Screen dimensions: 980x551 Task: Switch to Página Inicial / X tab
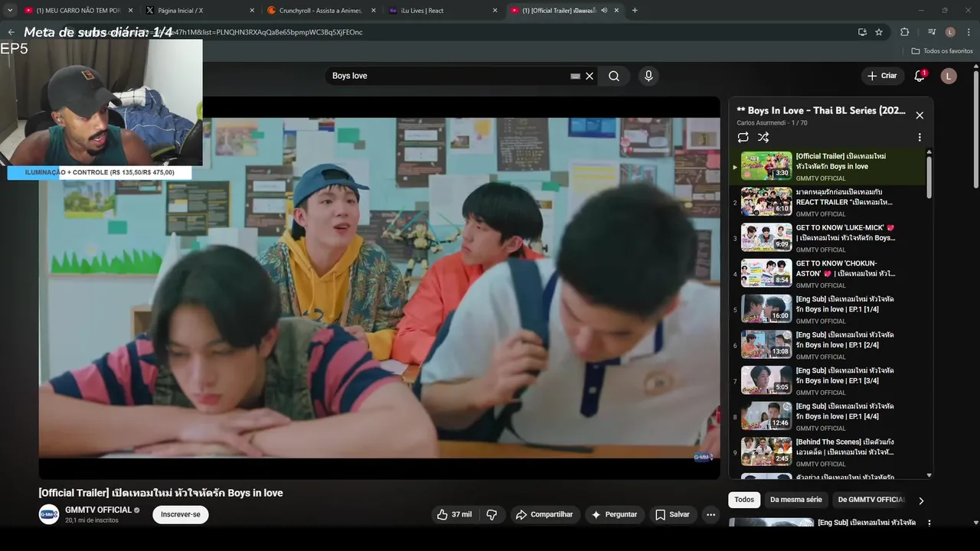(199, 11)
